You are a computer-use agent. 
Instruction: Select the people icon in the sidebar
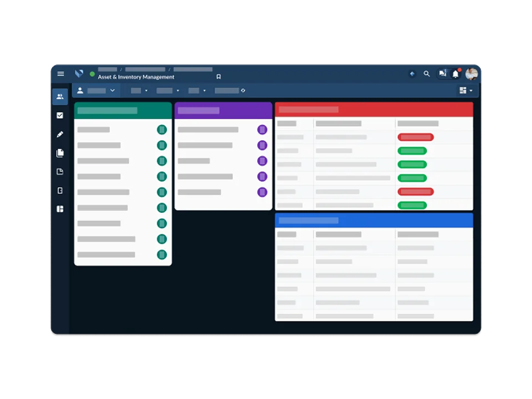[60, 96]
